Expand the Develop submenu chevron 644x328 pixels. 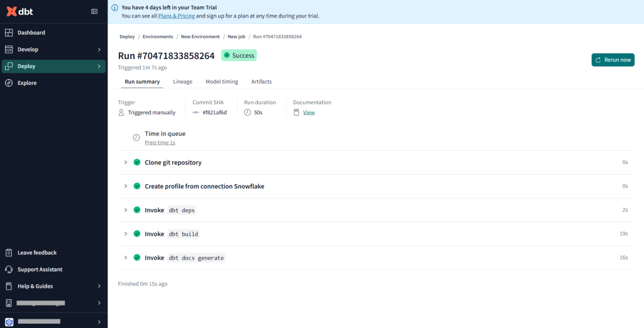coord(99,49)
